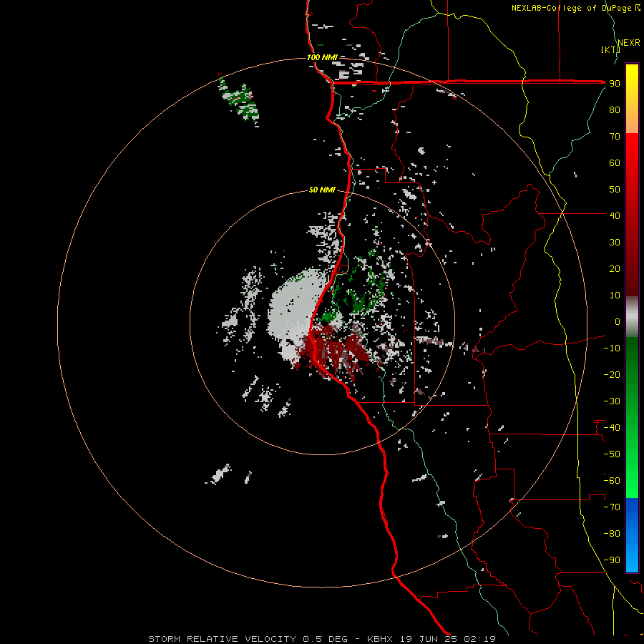Click the green-white echo patch near the 100 NMI ring
644x644 pixels.
click(x=240, y=101)
